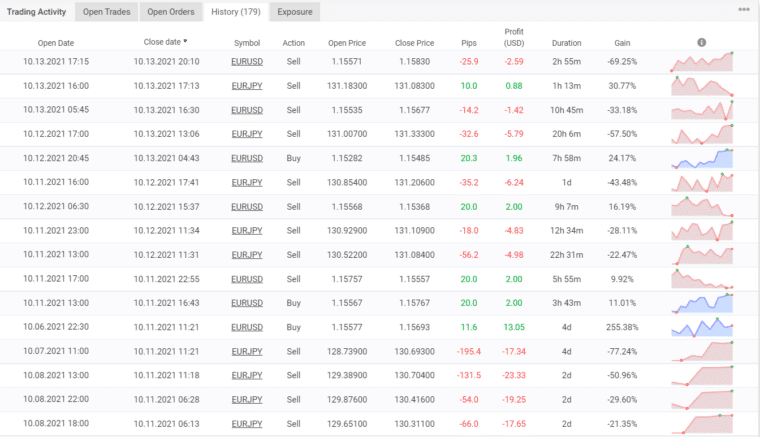The height and width of the screenshot is (437, 760).
Task: Open EURJPY link for trade closed 10.12.2021 11:34
Action: click(x=247, y=231)
